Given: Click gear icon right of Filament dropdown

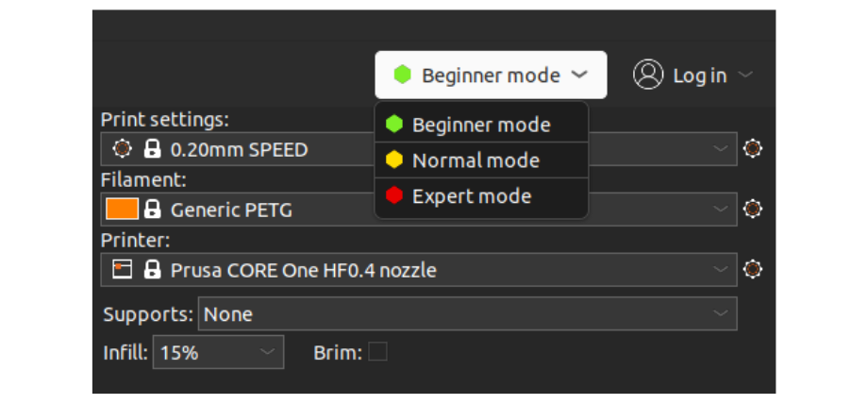Looking at the screenshot, I should (752, 209).
